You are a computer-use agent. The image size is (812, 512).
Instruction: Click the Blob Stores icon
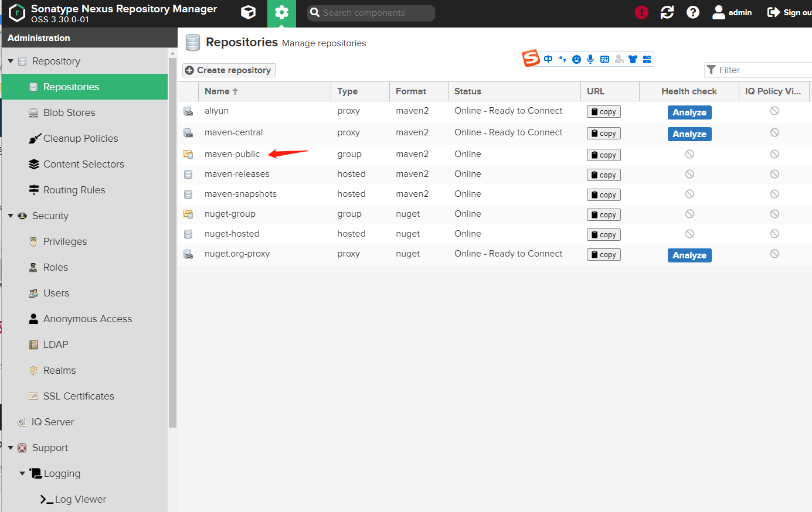click(33, 112)
